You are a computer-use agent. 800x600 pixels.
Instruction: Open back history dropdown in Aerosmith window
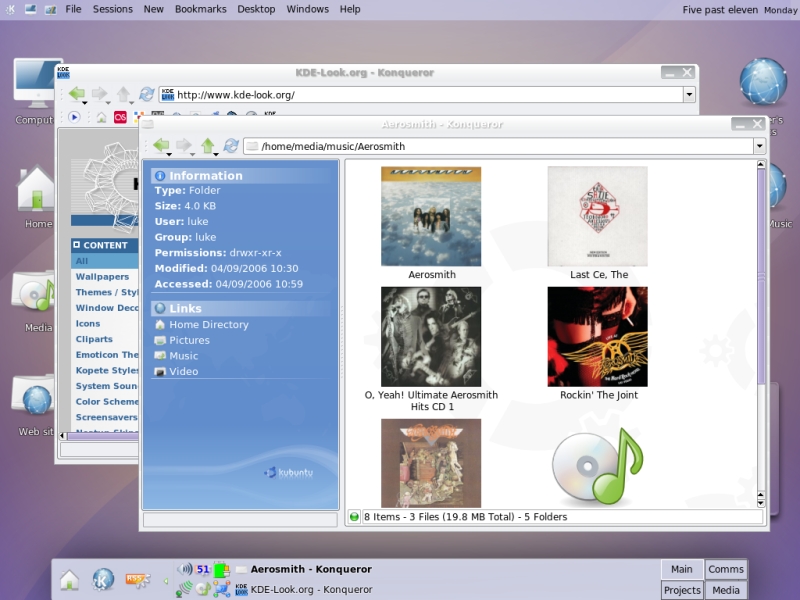[x=169, y=154]
